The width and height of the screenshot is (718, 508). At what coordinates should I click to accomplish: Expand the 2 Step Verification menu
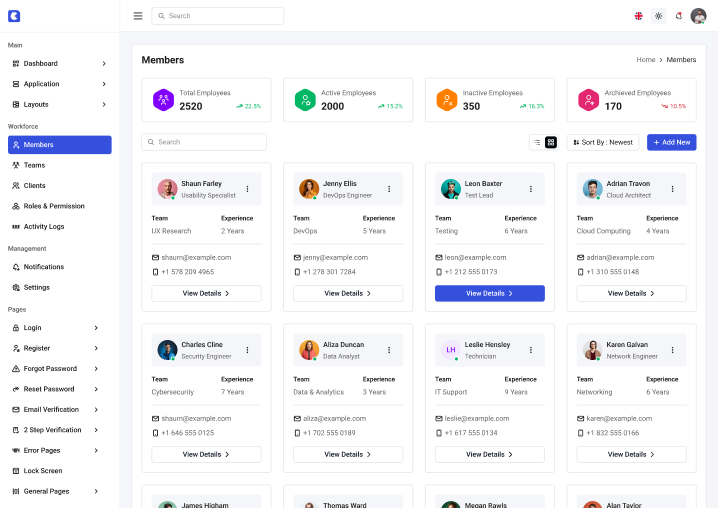point(55,430)
